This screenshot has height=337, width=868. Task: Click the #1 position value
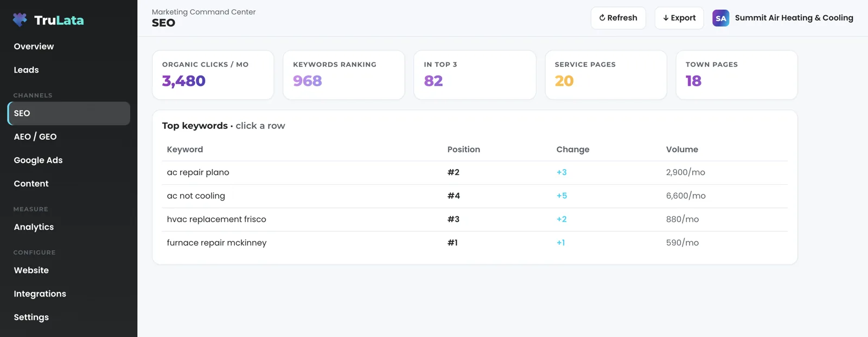point(452,243)
